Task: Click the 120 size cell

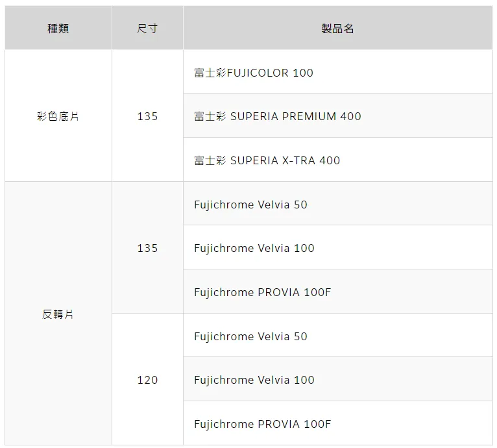Action: (x=147, y=379)
